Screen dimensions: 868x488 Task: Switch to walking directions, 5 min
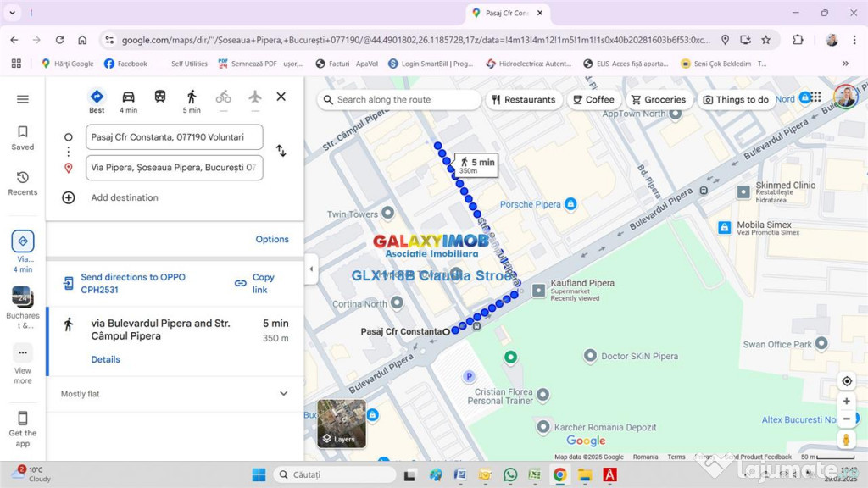[192, 101]
